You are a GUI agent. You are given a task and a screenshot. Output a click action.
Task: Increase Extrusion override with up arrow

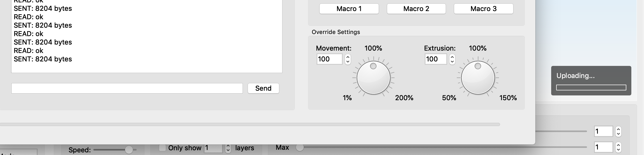click(452, 57)
